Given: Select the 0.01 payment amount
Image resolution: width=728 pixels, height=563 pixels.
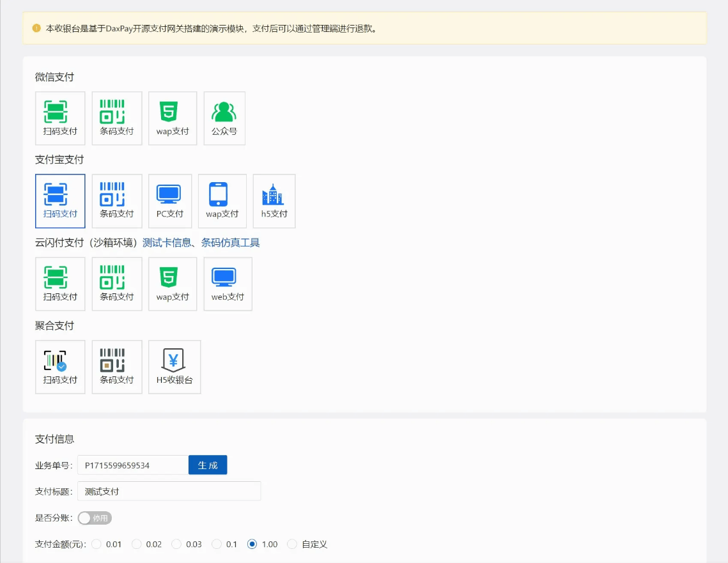Looking at the screenshot, I should click(97, 544).
